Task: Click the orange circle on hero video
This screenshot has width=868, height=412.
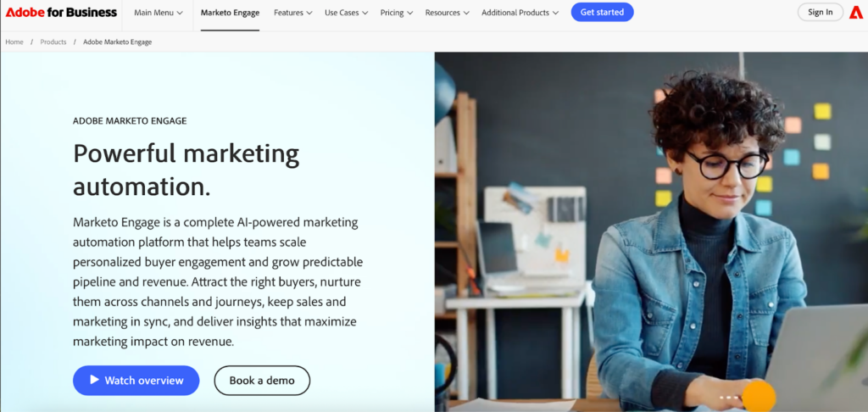Action: coord(759,397)
